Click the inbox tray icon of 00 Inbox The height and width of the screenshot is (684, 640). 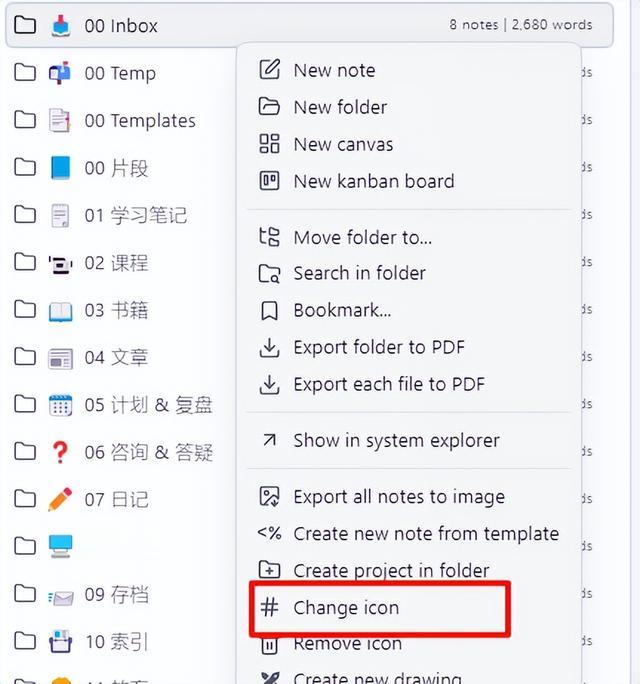coord(60,25)
